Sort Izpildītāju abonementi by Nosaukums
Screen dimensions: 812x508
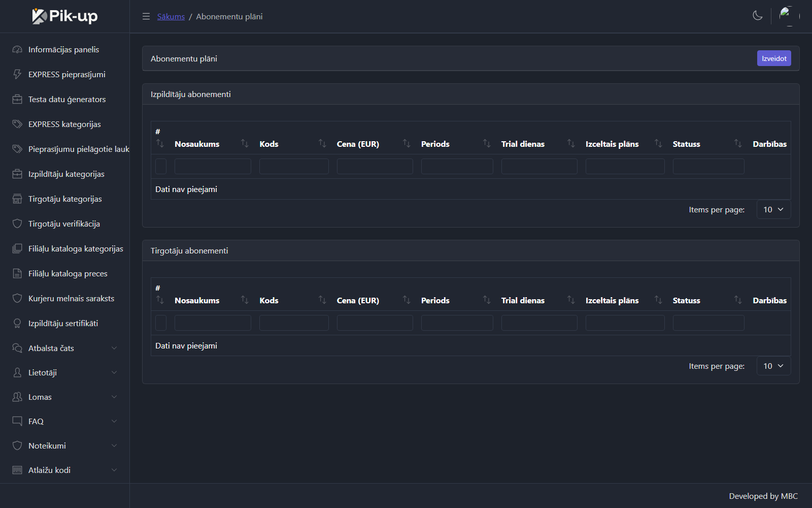245,144
